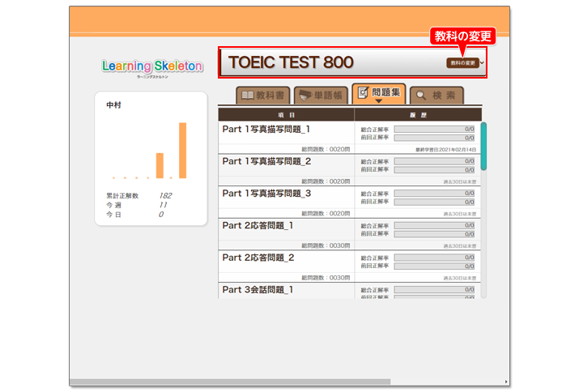
Task: Click the notebook icon on 単語帳 tab
Action: point(305,96)
